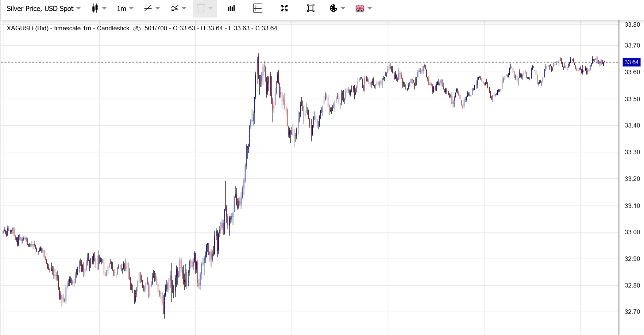
Task: Open the arrow beside the line drawing tool
Action: coord(158,8)
